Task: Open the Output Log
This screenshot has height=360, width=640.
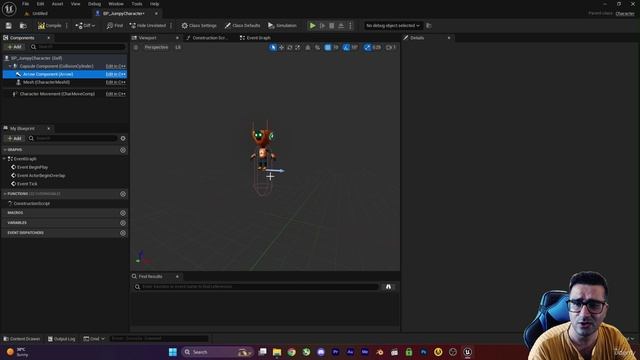Action: (x=61, y=339)
